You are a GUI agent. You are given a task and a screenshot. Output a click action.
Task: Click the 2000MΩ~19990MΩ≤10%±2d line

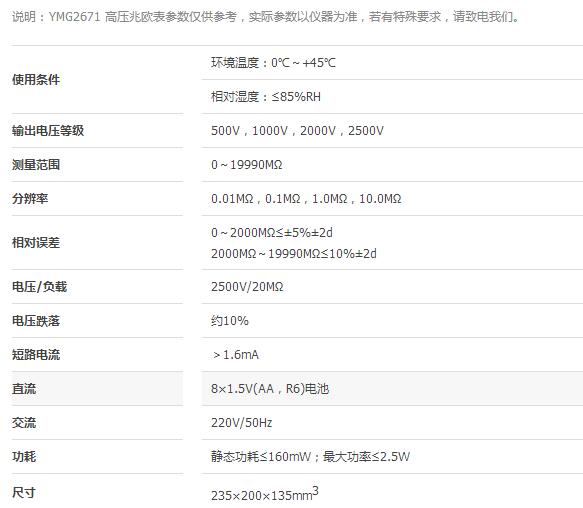pos(294,253)
